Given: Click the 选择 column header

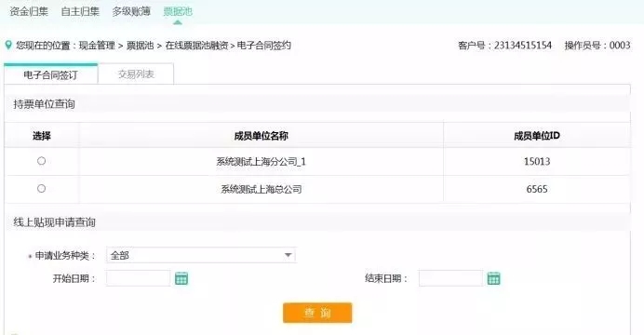Looking at the screenshot, I should coord(42,136).
